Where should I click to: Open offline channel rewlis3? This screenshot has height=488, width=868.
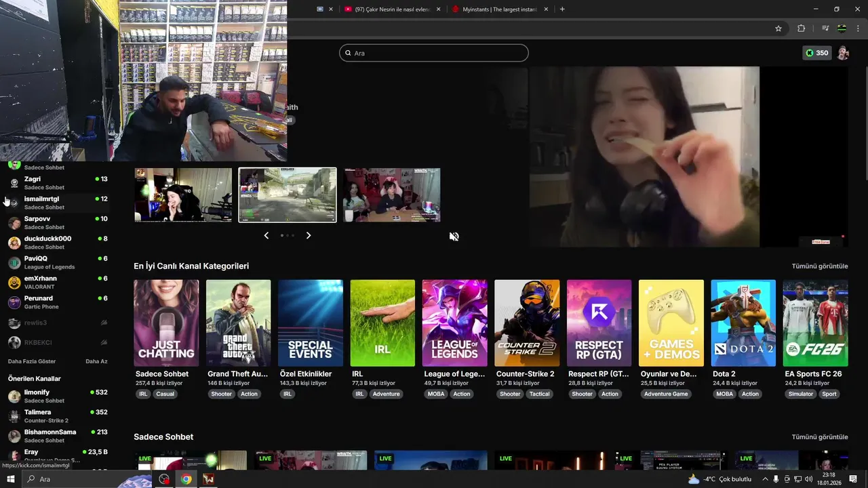point(58,323)
